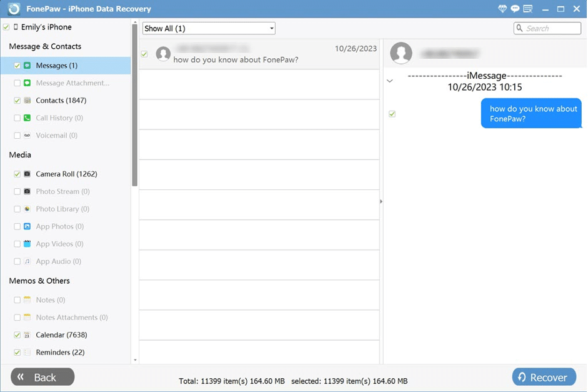Viewport: 588px width, 392px height.
Task: Click the FonePaw logo in the title bar
Action: (14, 8)
